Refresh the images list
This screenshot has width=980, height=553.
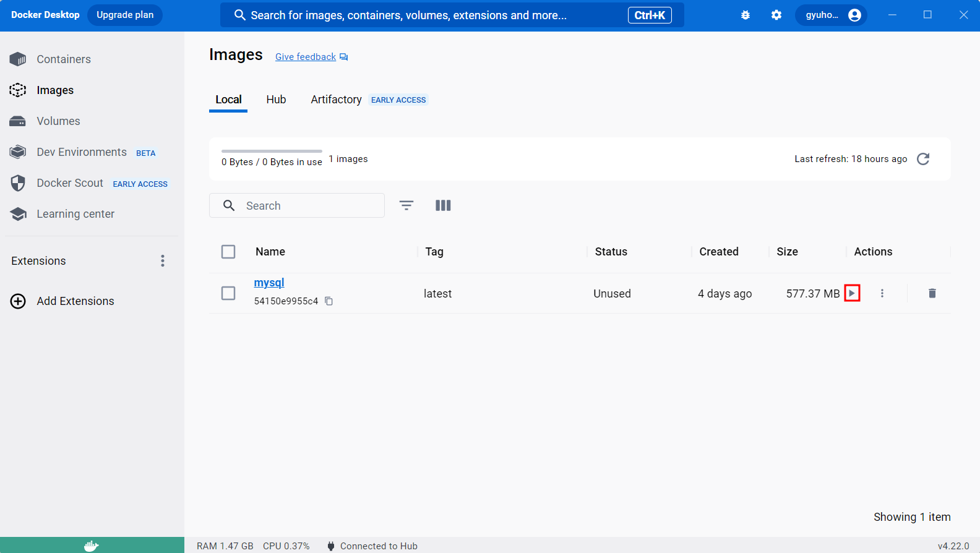[923, 159]
